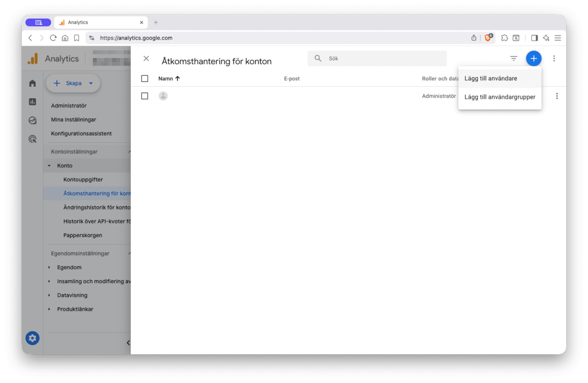The width and height of the screenshot is (588, 383).
Task: Expand the Egendom tree item
Action: point(49,268)
